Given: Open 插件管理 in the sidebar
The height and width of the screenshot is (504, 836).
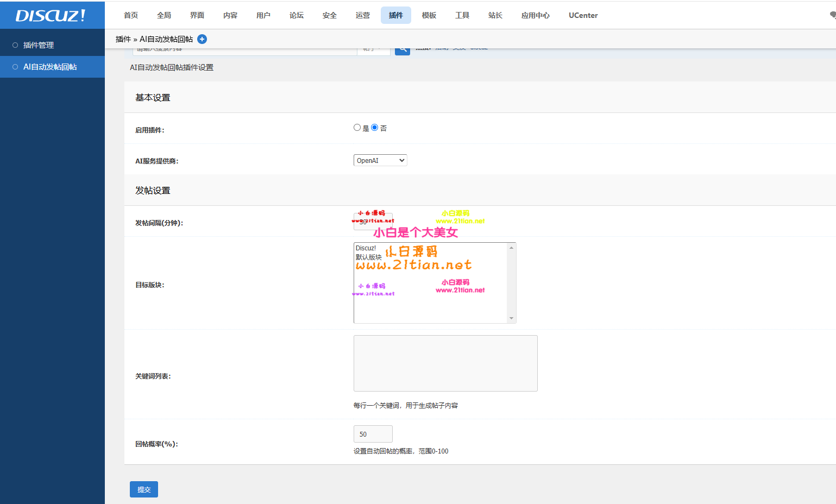Looking at the screenshot, I should (x=39, y=45).
